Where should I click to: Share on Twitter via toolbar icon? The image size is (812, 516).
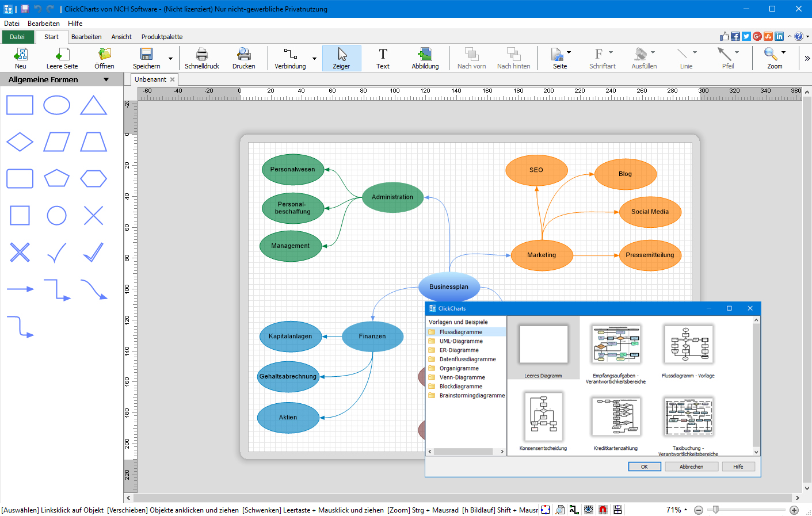click(746, 36)
